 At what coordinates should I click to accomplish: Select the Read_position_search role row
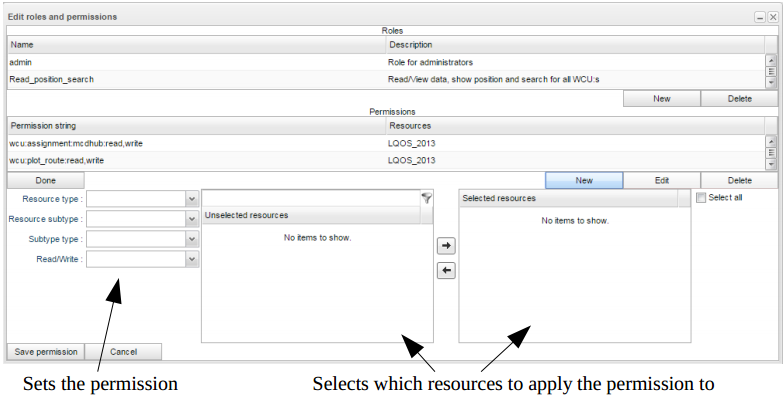click(386, 79)
